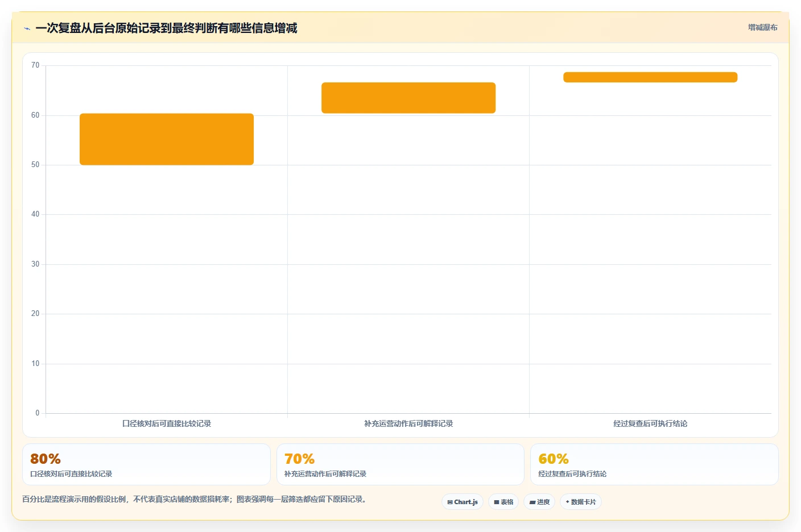Click the 80% card caption 口径核对后可直接比较记录

71,474
